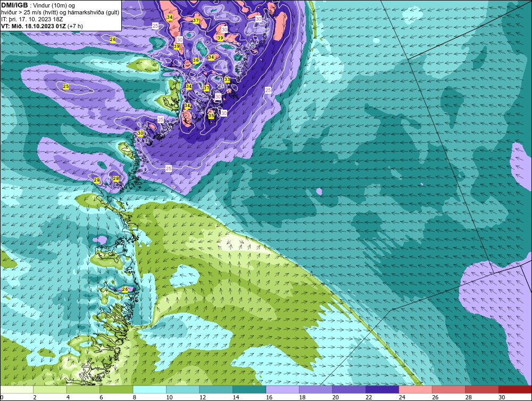Click the 26–28 m/s salmon legend swatch
Image resolution: width=532 pixels, height=401 pixels.
[449, 389]
